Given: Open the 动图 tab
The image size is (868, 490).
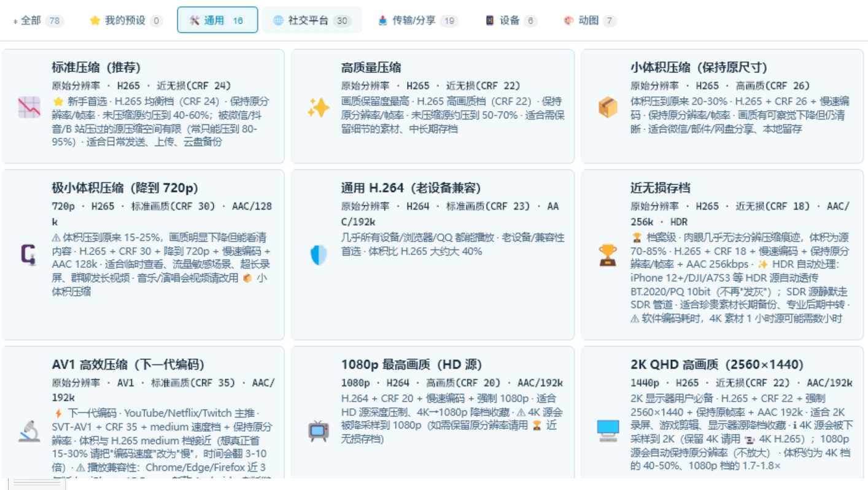Looking at the screenshot, I should 589,20.
